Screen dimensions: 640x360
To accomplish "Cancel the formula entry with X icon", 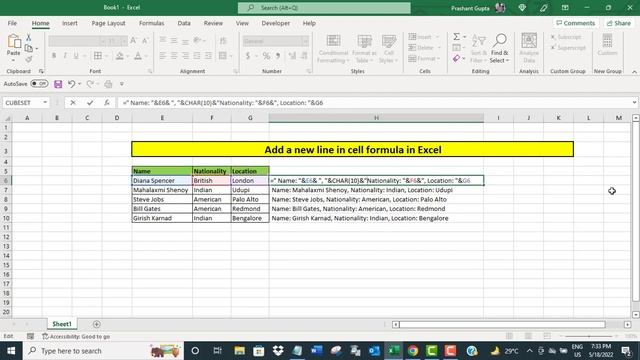I will click(x=73, y=103).
